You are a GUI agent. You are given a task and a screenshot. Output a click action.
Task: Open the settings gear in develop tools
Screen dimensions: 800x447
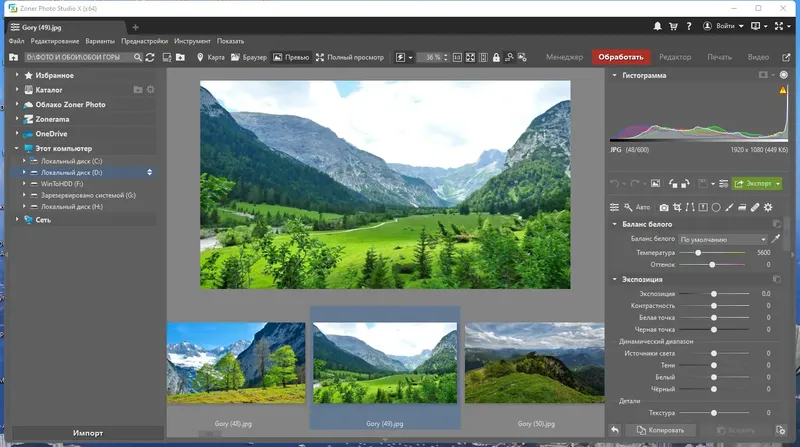(x=768, y=207)
